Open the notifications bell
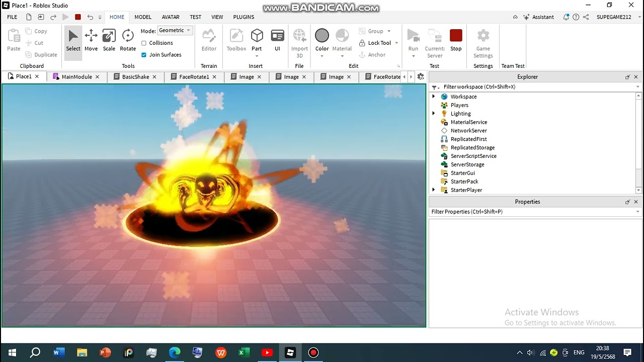This screenshot has height=362, width=644. (566, 17)
